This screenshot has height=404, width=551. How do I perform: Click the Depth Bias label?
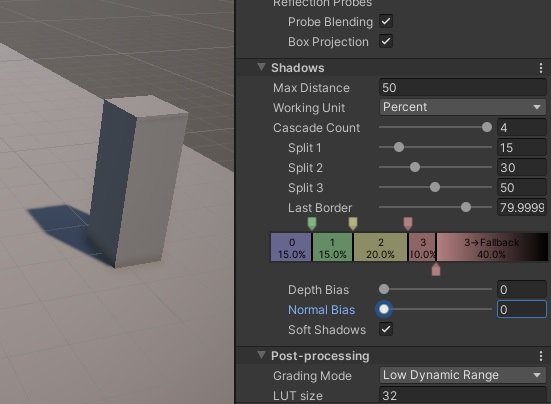(x=318, y=290)
